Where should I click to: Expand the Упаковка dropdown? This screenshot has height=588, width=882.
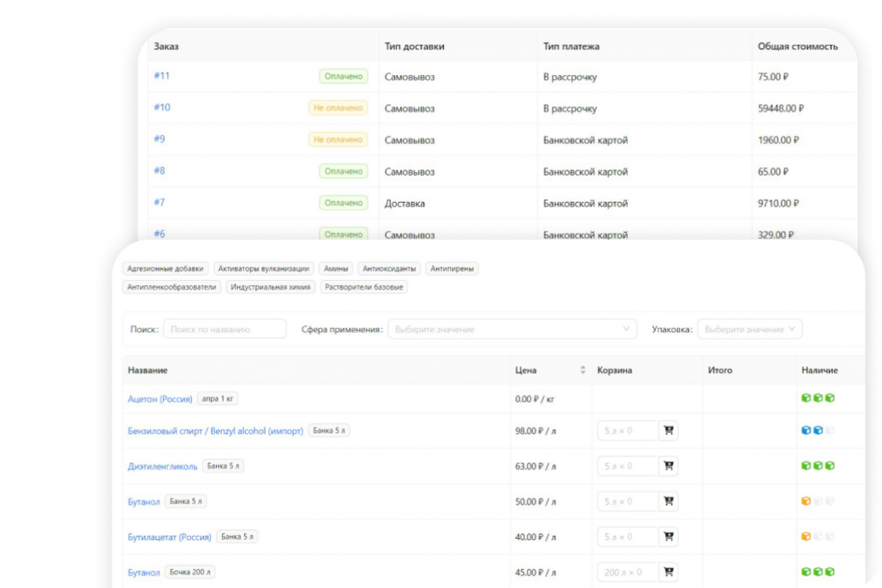(750, 329)
